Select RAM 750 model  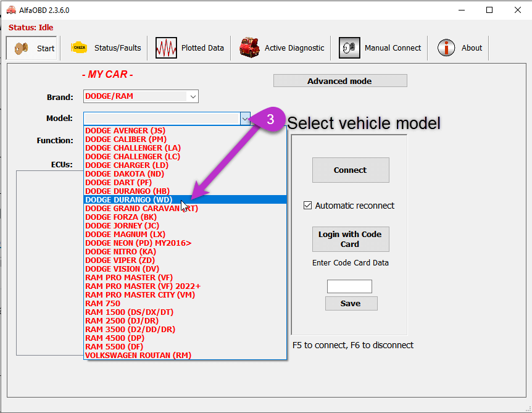[x=185, y=303]
